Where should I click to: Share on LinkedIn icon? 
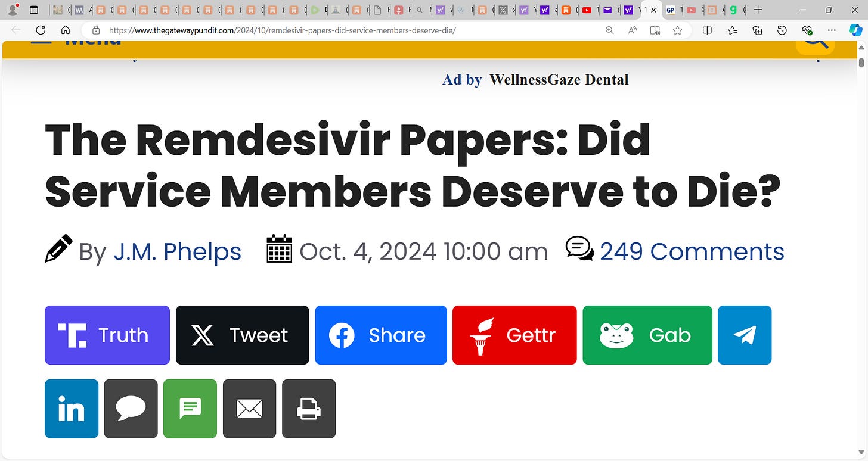[72, 409]
